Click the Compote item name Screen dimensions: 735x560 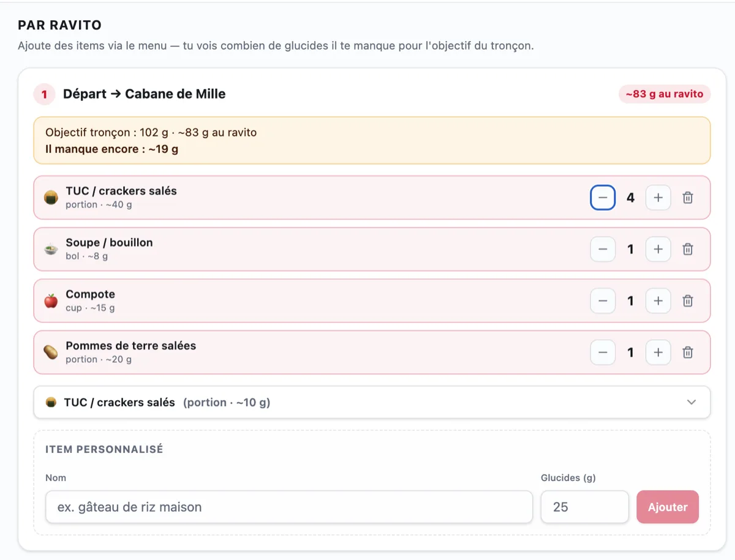point(90,294)
